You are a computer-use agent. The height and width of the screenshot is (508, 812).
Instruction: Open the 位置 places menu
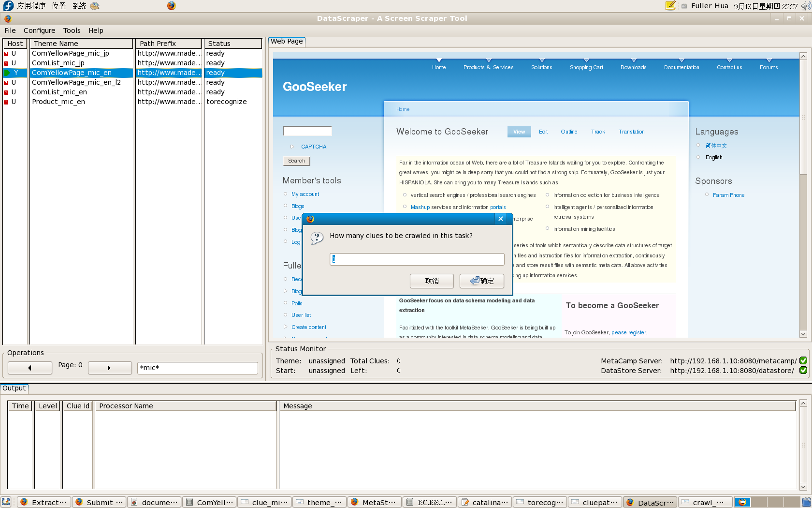pos(58,6)
